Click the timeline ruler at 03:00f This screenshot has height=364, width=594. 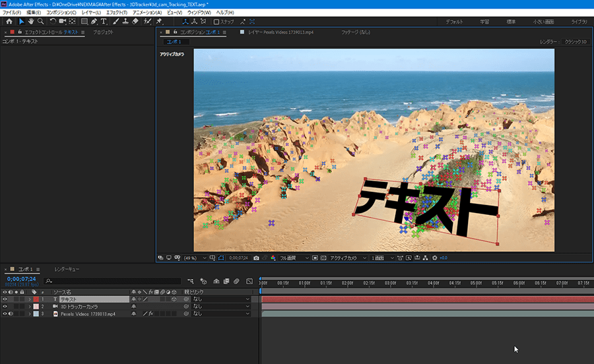389,283
